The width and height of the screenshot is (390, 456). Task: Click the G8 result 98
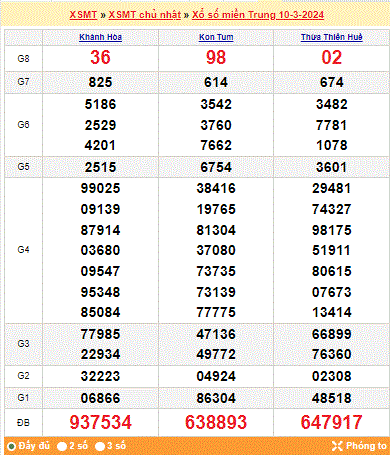point(216,57)
